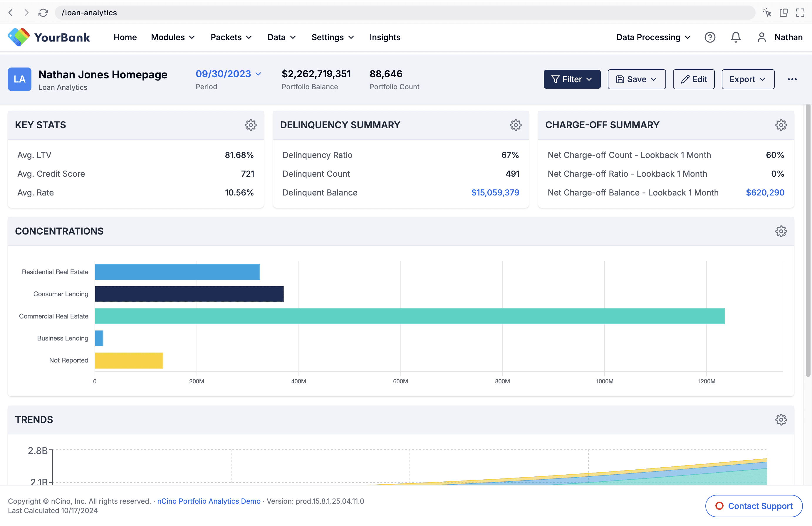Click the YourBank logo
812x526 pixels.
pyautogui.click(x=49, y=37)
